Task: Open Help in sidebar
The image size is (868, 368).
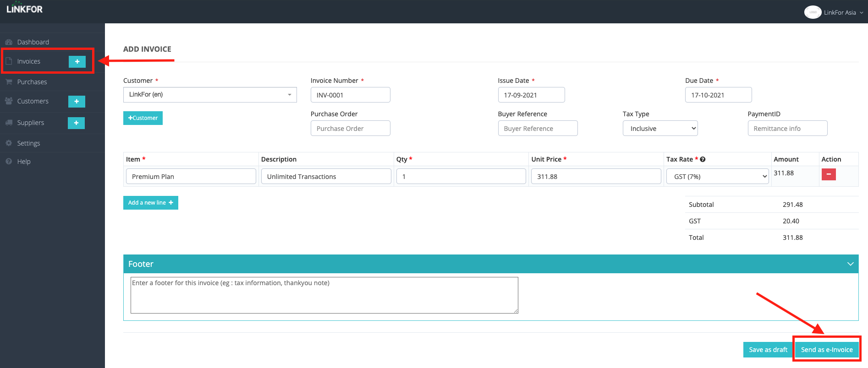Action: (x=24, y=162)
